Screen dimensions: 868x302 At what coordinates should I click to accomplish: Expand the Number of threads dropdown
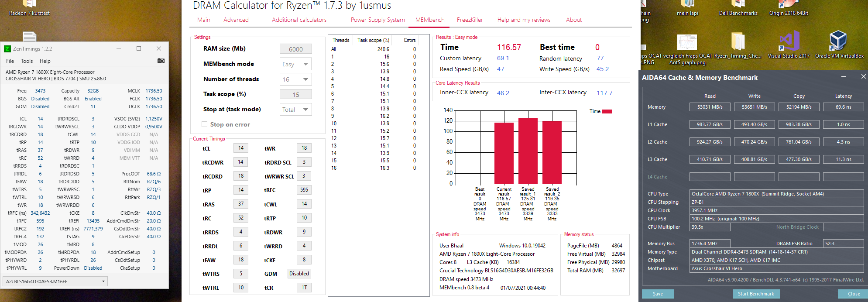[x=296, y=79]
